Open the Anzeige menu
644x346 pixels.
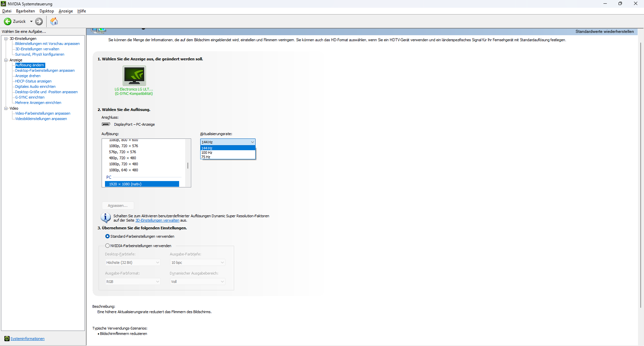tap(66, 11)
